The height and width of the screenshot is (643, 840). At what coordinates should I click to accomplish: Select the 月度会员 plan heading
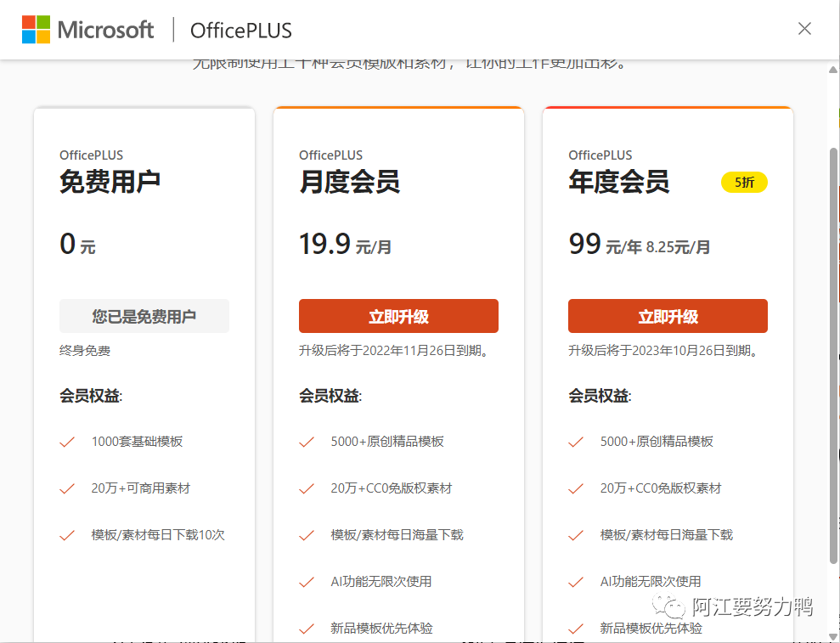pos(349,182)
